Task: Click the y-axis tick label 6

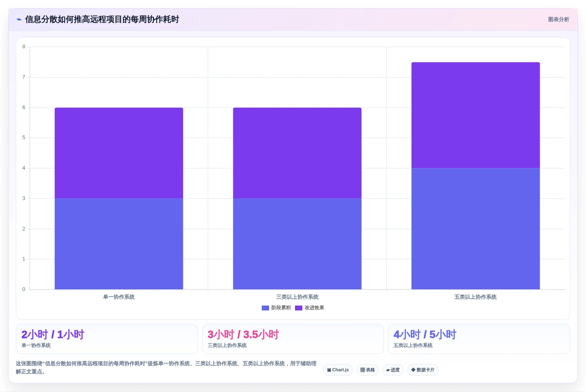Action: point(24,108)
